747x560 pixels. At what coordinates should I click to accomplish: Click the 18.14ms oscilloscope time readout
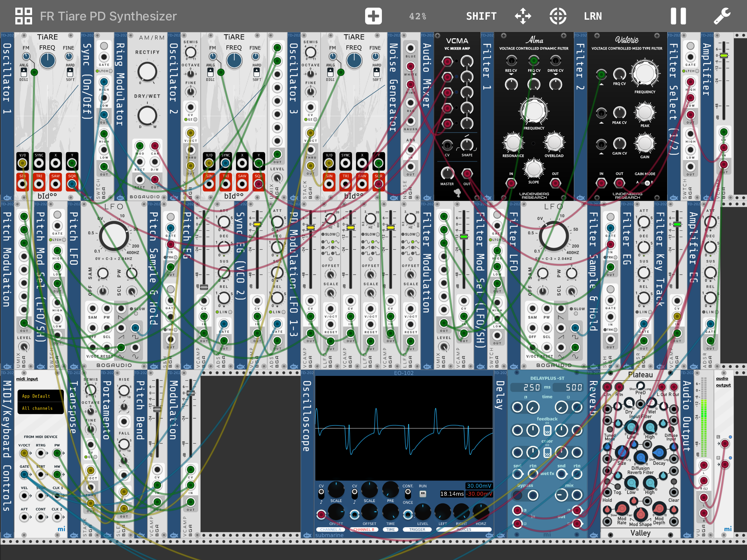pyautogui.click(x=452, y=494)
